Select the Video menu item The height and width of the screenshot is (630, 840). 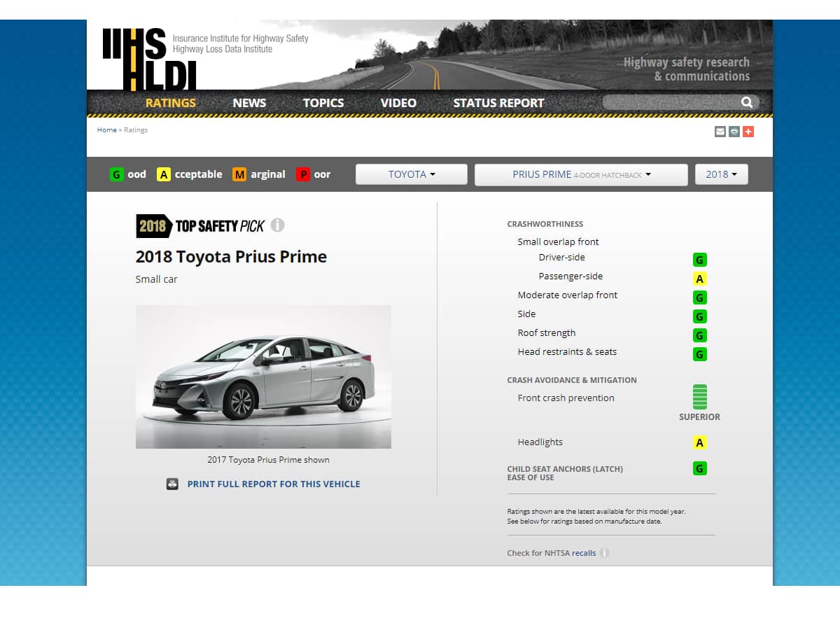click(x=398, y=103)
